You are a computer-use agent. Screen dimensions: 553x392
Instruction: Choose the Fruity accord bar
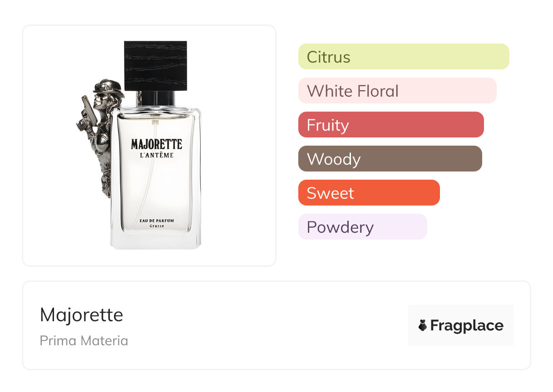[390, 125]
